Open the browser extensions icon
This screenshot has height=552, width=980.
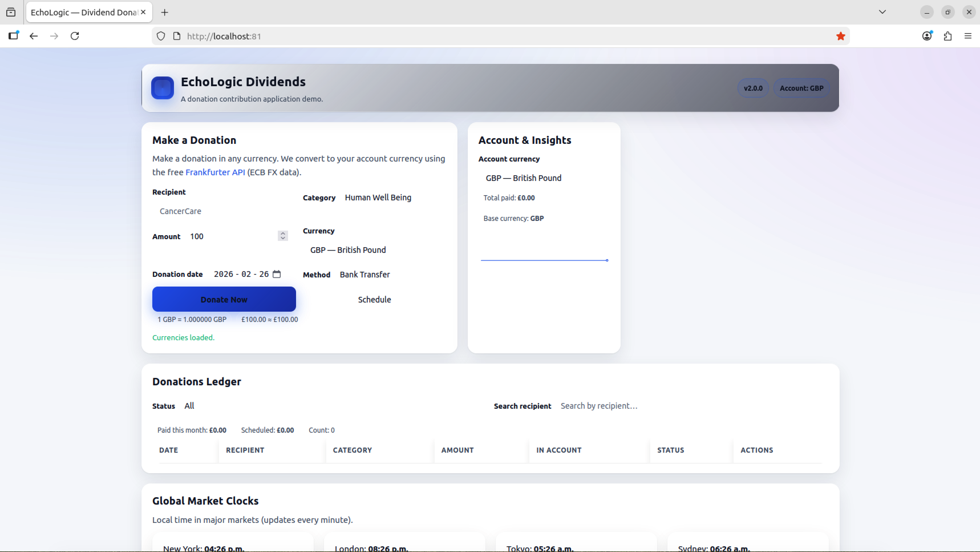click(947, 36)
